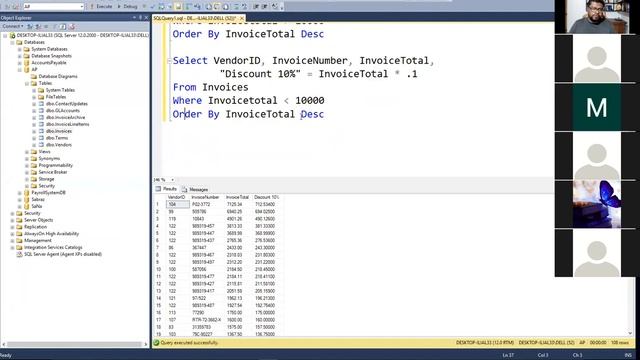Click the presenter's webcam video thumbnail
The image size is (640, 360).
click(x=596, y=17)
